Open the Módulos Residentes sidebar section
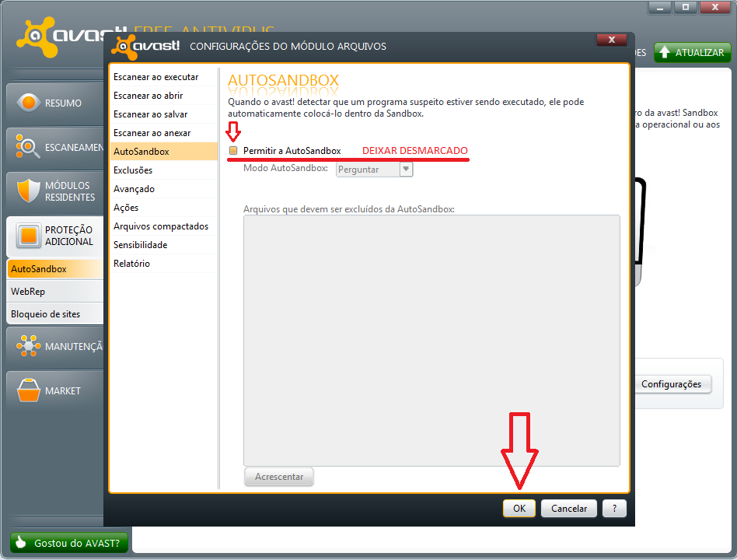This screenshot has width=737, height=560. pos(55,191)
